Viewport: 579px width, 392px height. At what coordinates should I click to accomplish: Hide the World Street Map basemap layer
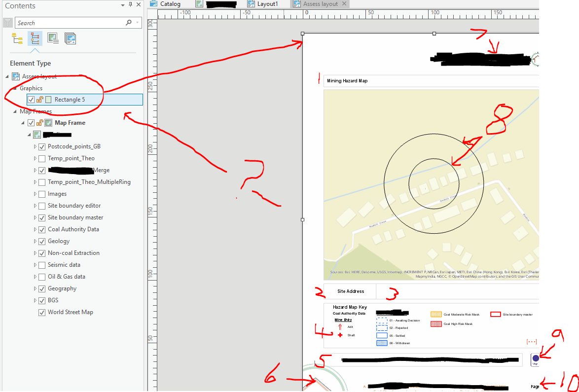tap(42, 312)
